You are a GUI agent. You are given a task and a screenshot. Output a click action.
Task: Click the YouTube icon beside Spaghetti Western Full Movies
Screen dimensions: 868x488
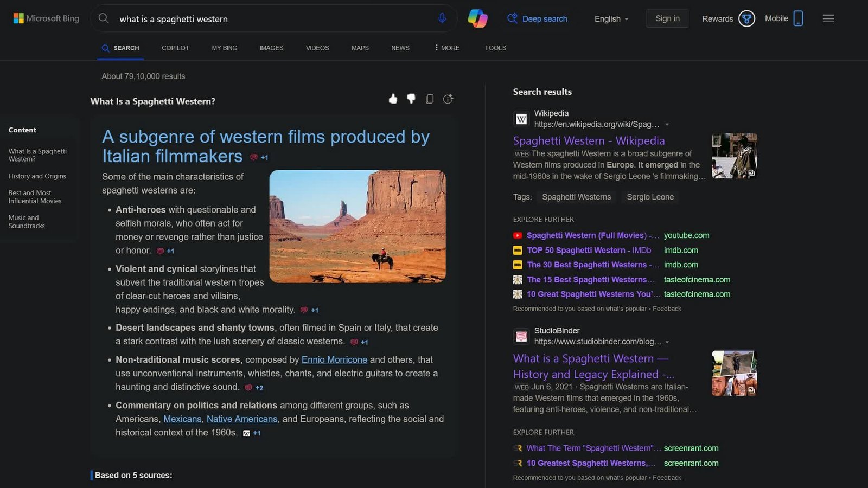pyautogui.click(x=517, y=235)
